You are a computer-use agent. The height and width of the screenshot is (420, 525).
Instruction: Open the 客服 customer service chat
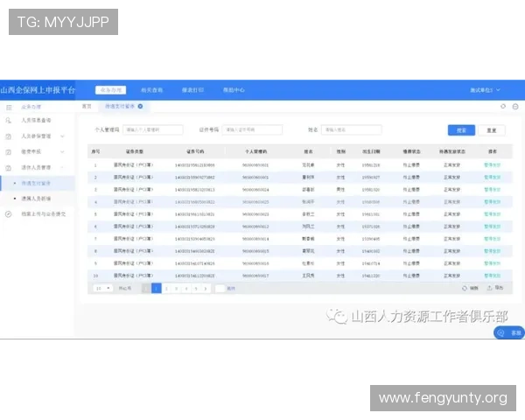pyautogui.click(x=509, y=332)
